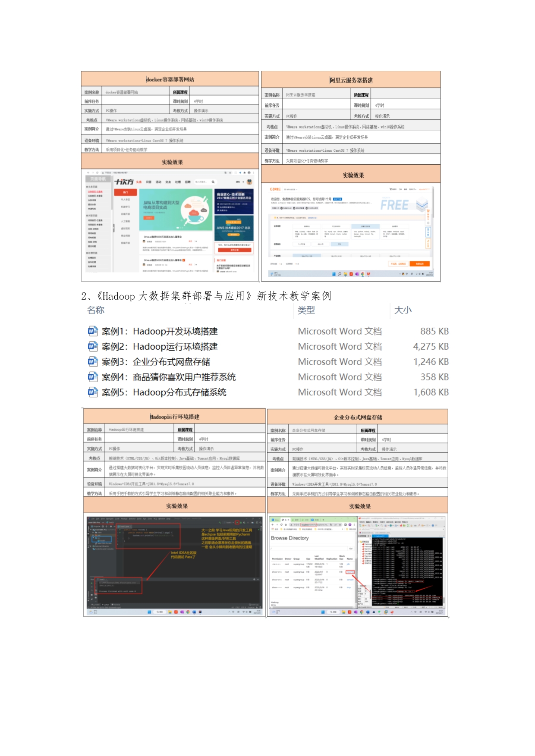Image resolution: width=535 pixels, height=756 pixels.
Task: Click the orange 免费试用 button on Aliyun
Action: pyautogui.click(x=419, y=264)
